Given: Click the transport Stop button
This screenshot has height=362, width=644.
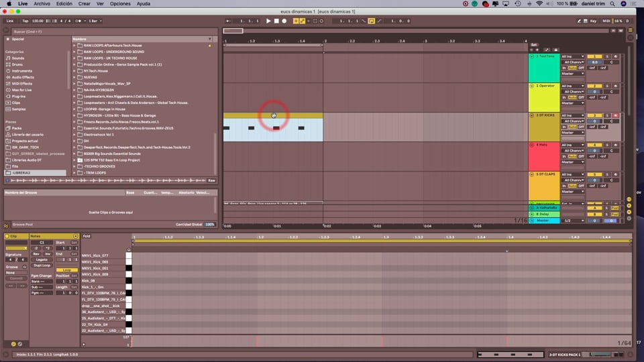Looking at the screenshot, I should pos(276,21).
